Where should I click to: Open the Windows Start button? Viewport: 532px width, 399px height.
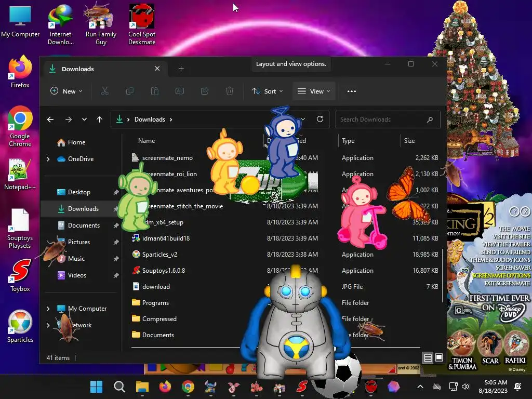click(96, 387)
